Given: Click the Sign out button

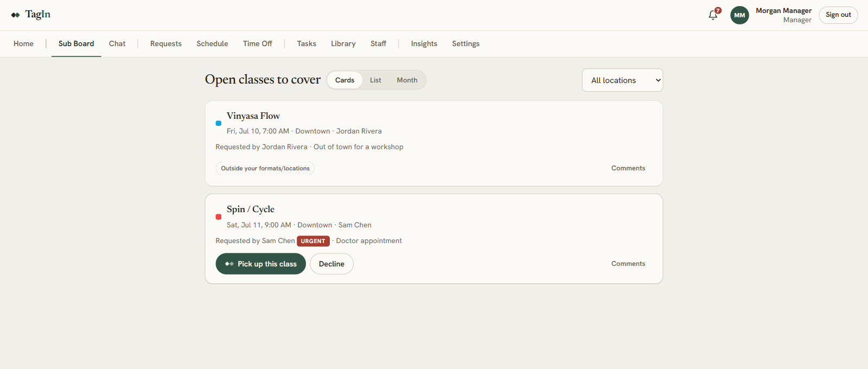Looking at the screenshot, I should point(838,15).
